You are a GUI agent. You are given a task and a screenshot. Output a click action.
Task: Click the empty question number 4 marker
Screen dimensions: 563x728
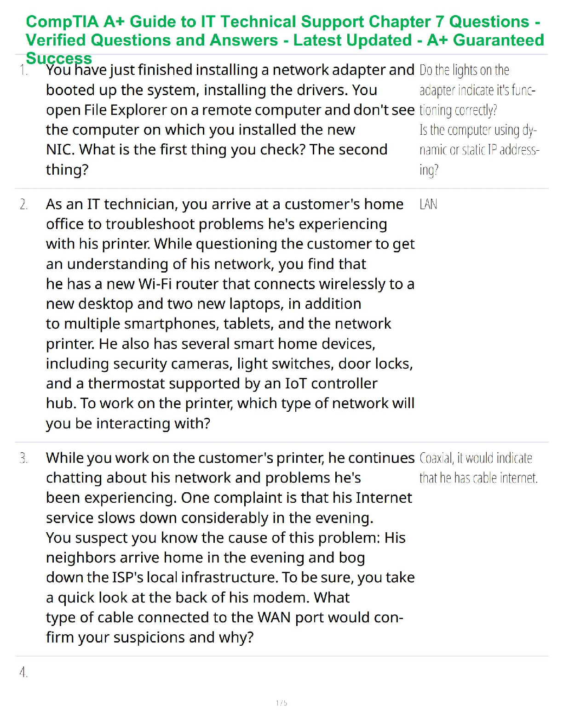23,673
